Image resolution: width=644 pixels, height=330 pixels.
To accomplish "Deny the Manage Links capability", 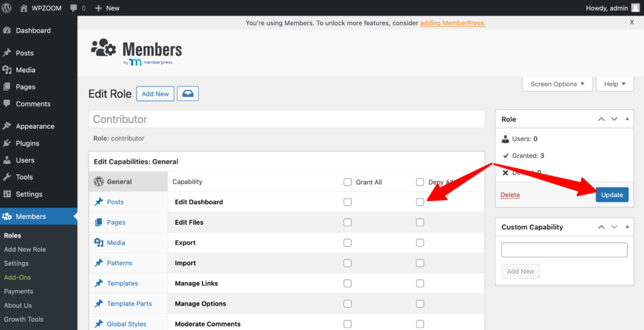I will [419, 283].
